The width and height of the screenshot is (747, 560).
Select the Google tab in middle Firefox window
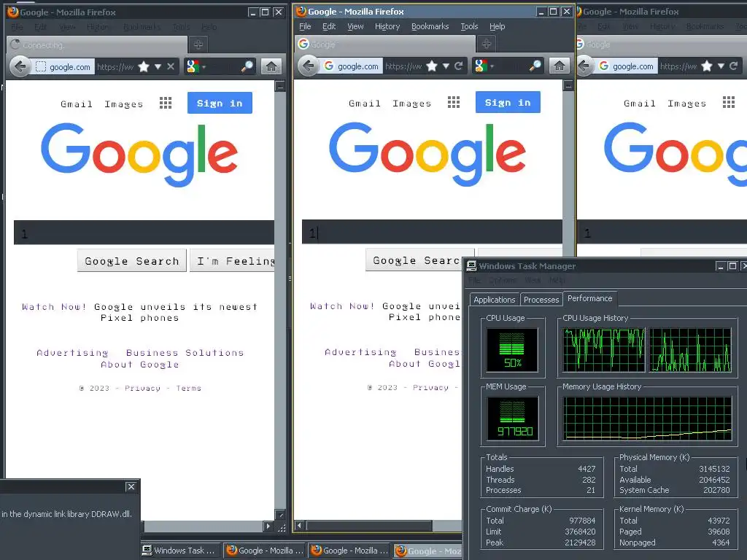pos(385,44)
